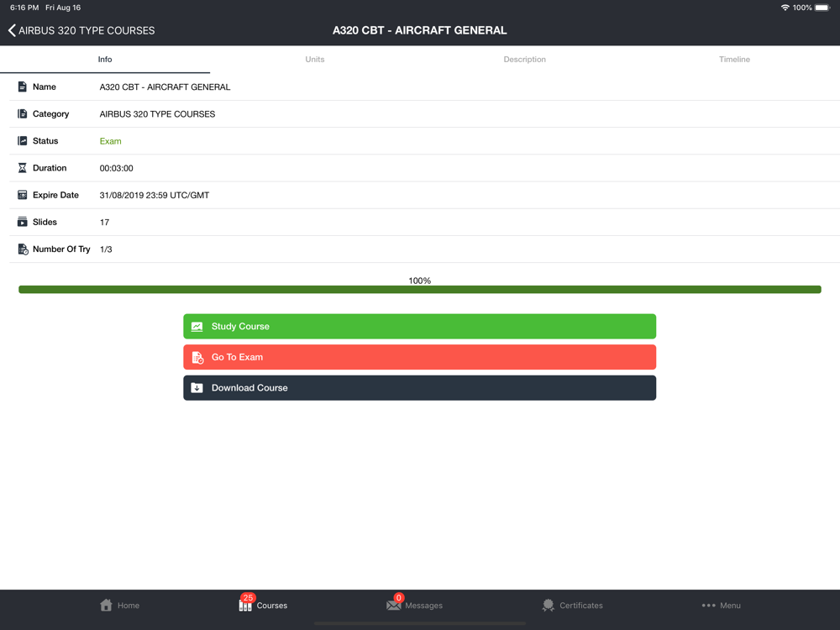Switch to the Timeline tab
Viewport: 840px width, 630px height.
[734, 60]
